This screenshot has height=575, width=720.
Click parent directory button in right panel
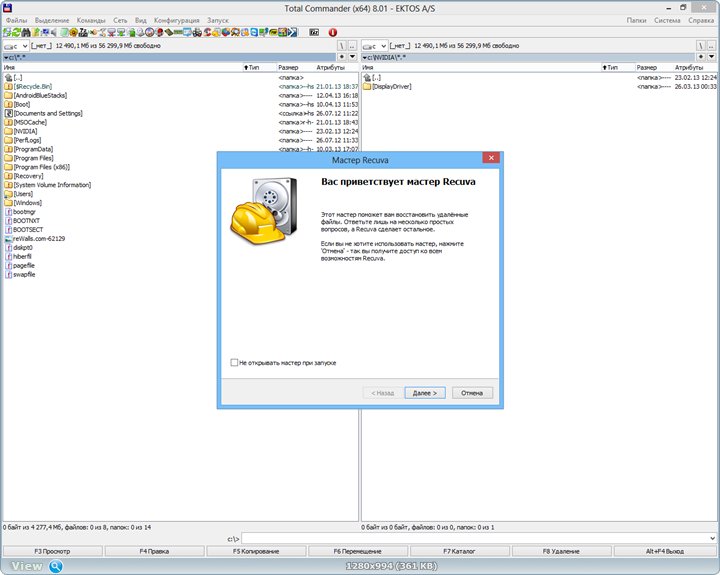pos(712,46)
